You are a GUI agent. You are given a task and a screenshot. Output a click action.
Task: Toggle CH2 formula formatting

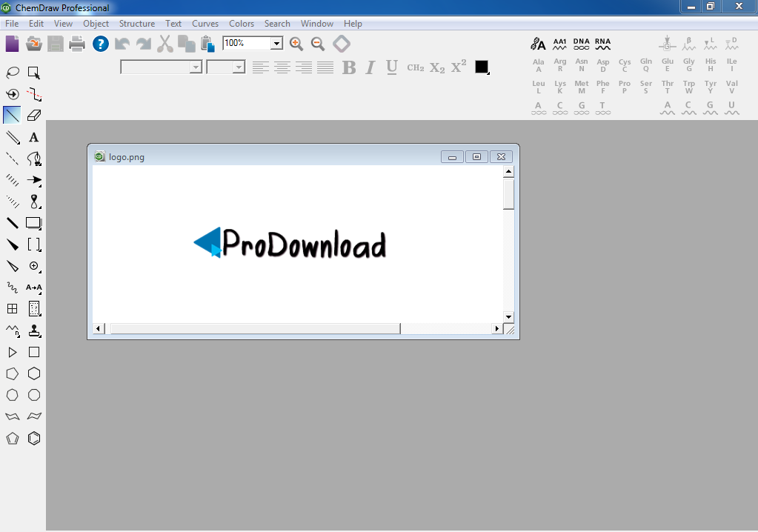point(415,67)
